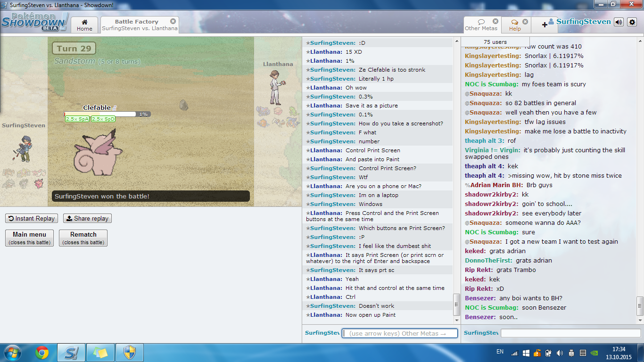Open Sticky Notes from the taskbar
Image resolution: width=644 pixels, height=362 pixels.
100,353
